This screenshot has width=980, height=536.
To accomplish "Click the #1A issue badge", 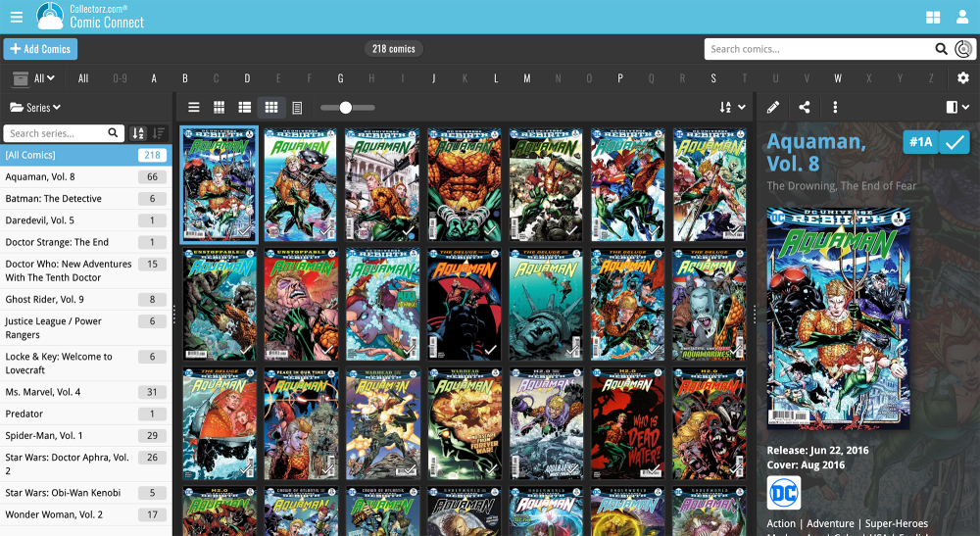I will point(920,142).
